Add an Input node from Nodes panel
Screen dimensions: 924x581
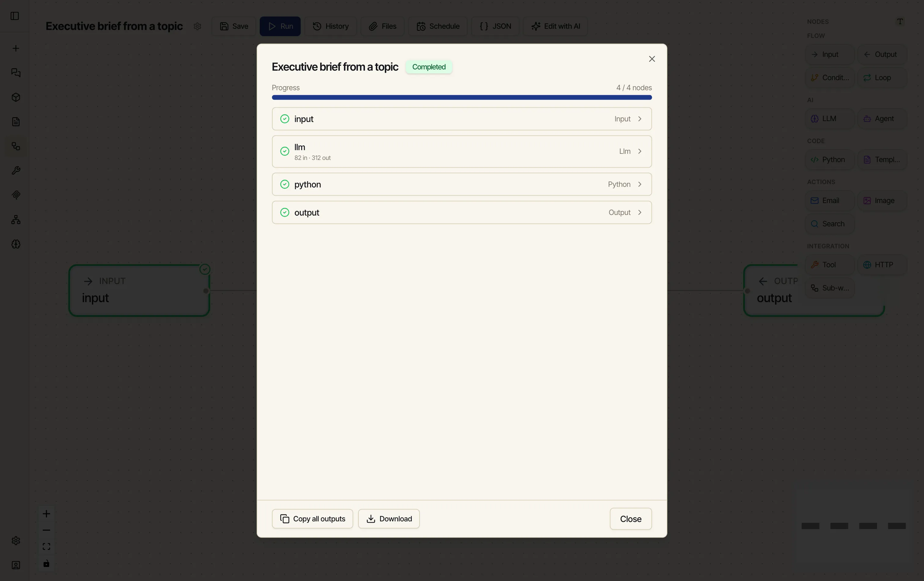[830, 54]
